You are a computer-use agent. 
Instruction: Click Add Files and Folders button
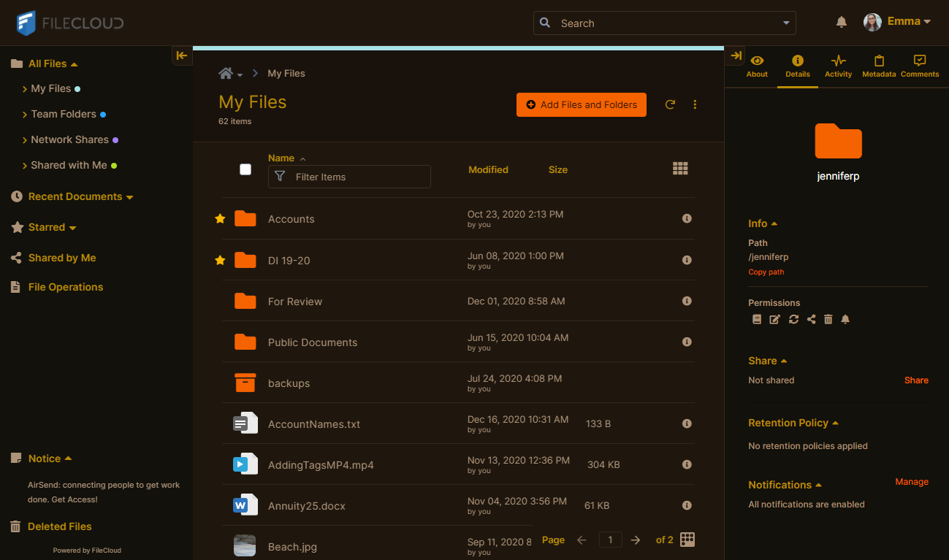pos(581,104)
